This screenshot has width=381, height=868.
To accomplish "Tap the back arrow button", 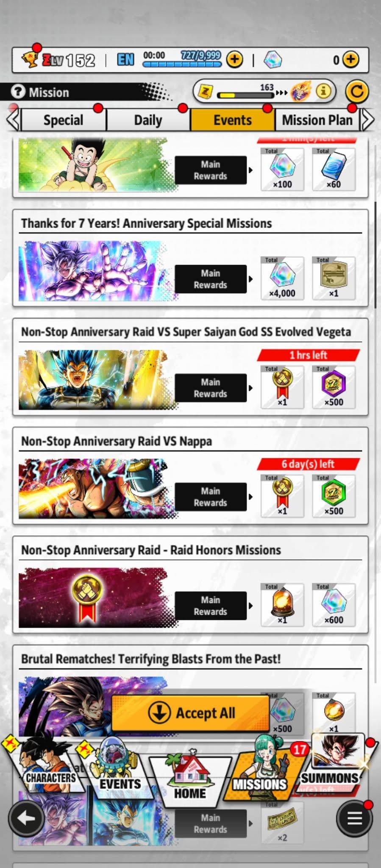I will (26, 818).
